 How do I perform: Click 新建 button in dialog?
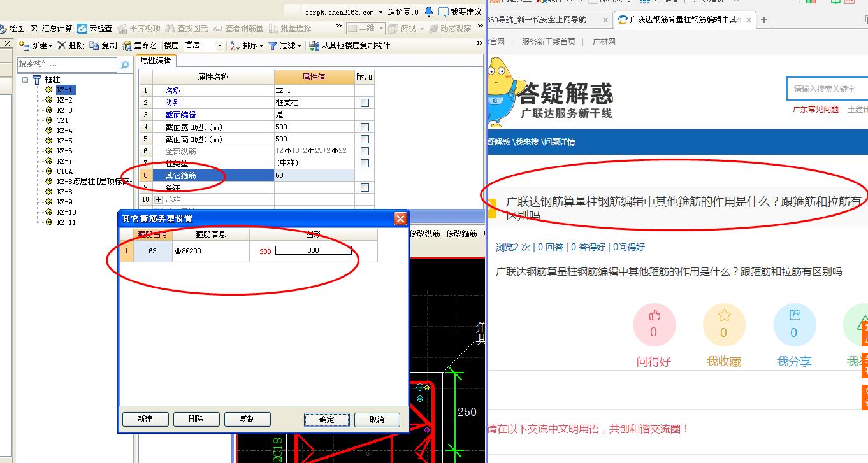pyautogui.click(x=145, y=419)
